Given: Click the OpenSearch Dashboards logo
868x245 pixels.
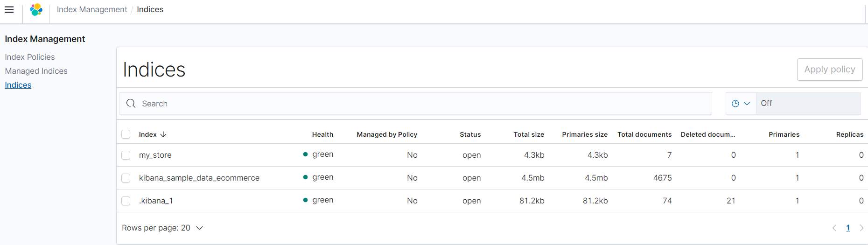Looking at the screenshot, I should point(36,10).
